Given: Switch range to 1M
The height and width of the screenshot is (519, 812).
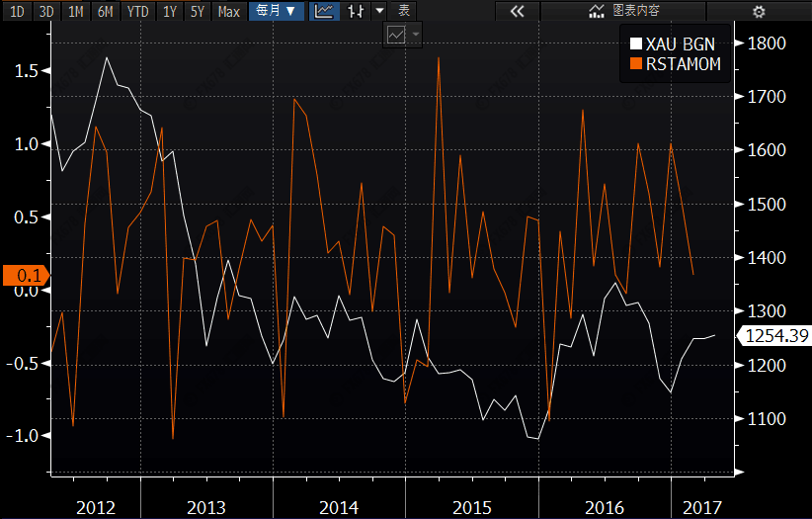Looking at the screenshot, I should (76, 11).
